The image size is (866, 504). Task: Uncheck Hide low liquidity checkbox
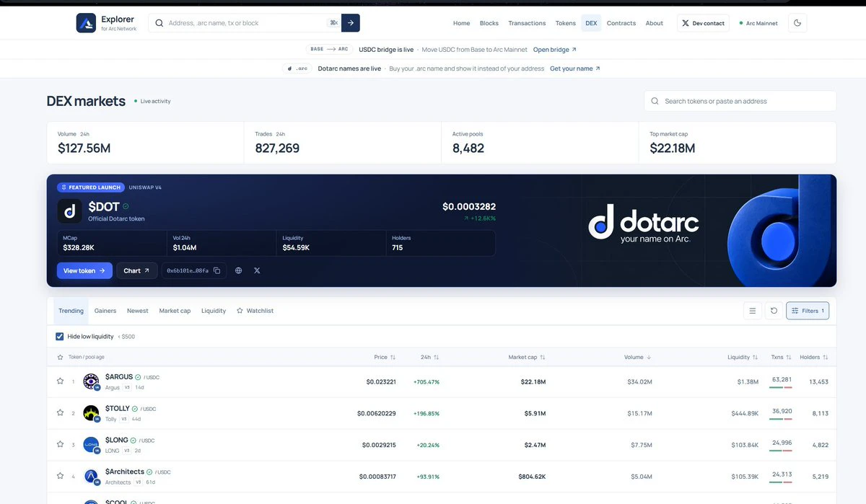60,336
